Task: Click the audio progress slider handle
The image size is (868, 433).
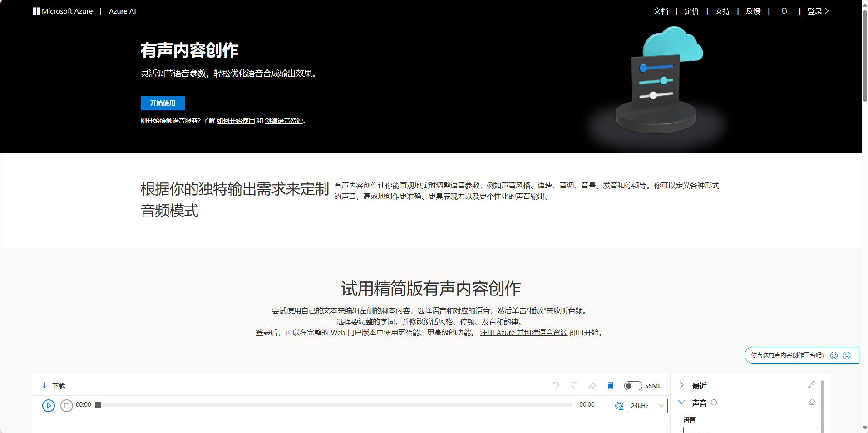Action: click(98, 405)
